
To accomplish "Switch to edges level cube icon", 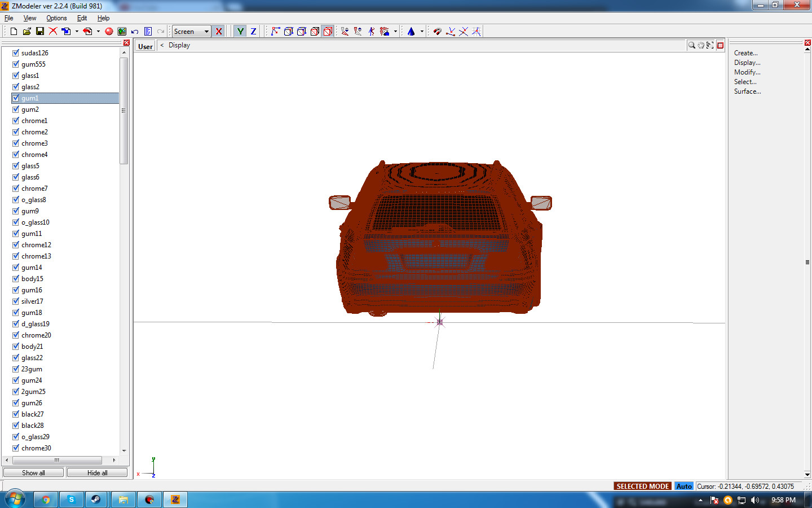I will (288, 32).
